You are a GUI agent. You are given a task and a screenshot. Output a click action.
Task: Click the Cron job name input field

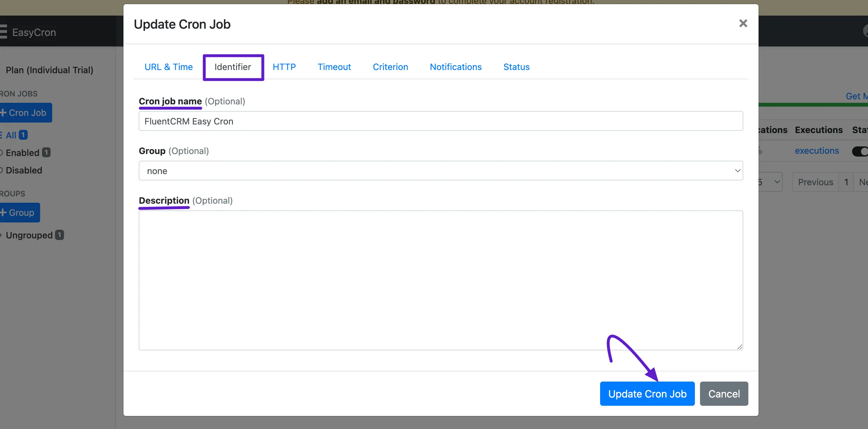[x=441, y=121]
